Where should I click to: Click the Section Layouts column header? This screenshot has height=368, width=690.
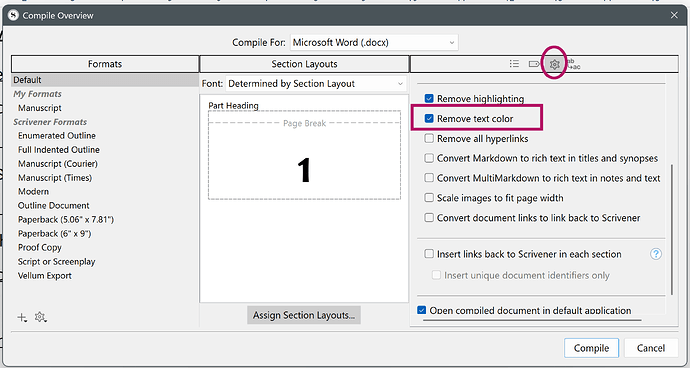[x=304, y=64]
